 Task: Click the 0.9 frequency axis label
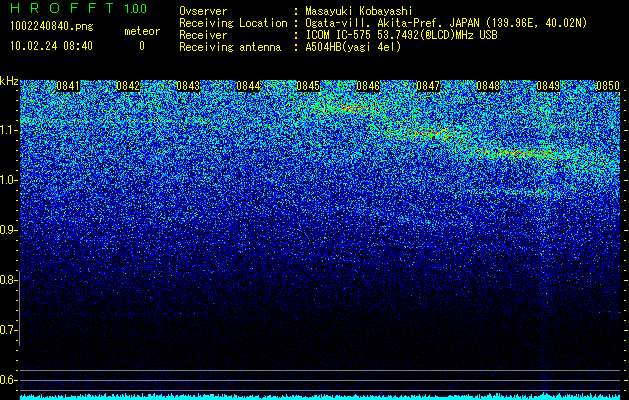[x=8, y=230]
